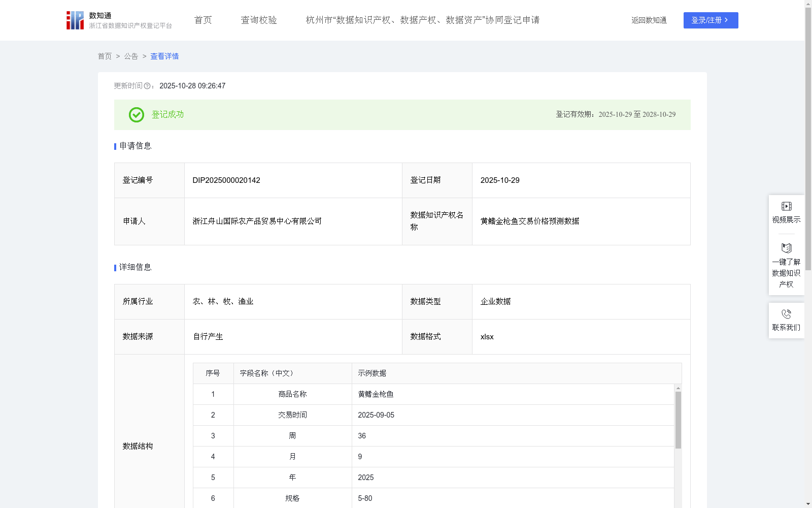Select registration number DIP2025000020142
Image resolution: width=812 pixels, height=508 pixels.
click(226, 180)
